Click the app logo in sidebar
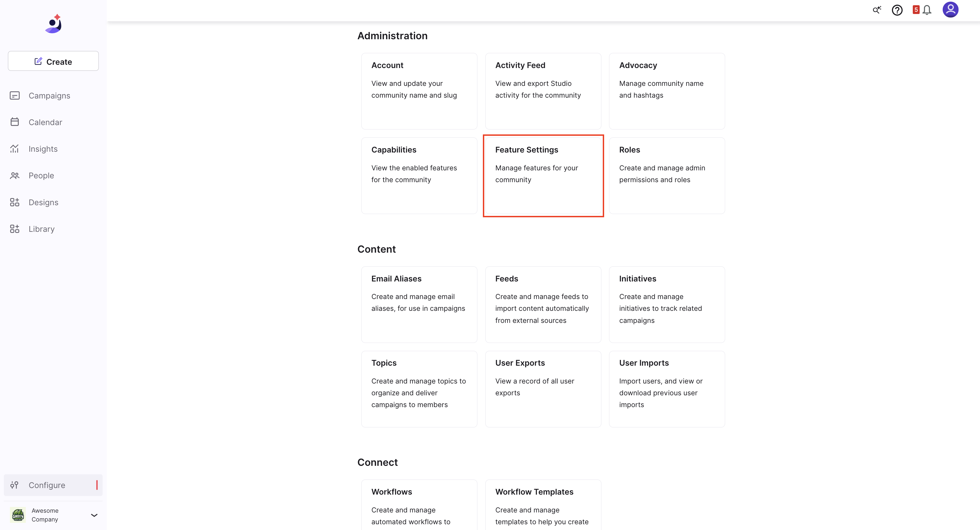This screenshot has width=980, height=530. point(54,24)
